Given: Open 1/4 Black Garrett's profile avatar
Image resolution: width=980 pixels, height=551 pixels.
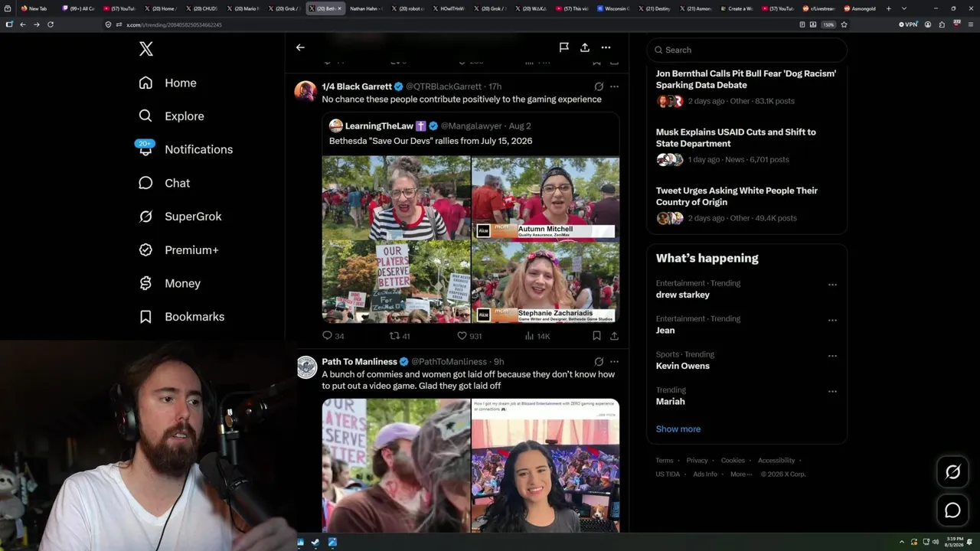Looking at the screenshot, I should point(305,91).
